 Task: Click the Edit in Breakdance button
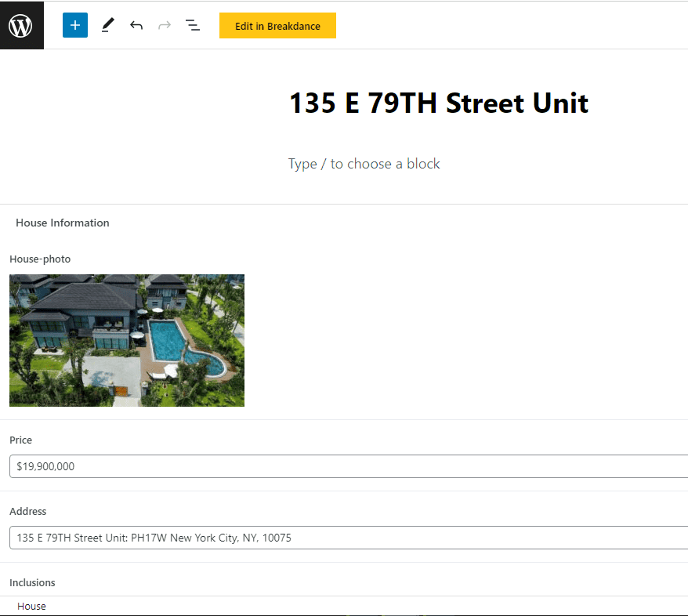click(x=277, y=26)
